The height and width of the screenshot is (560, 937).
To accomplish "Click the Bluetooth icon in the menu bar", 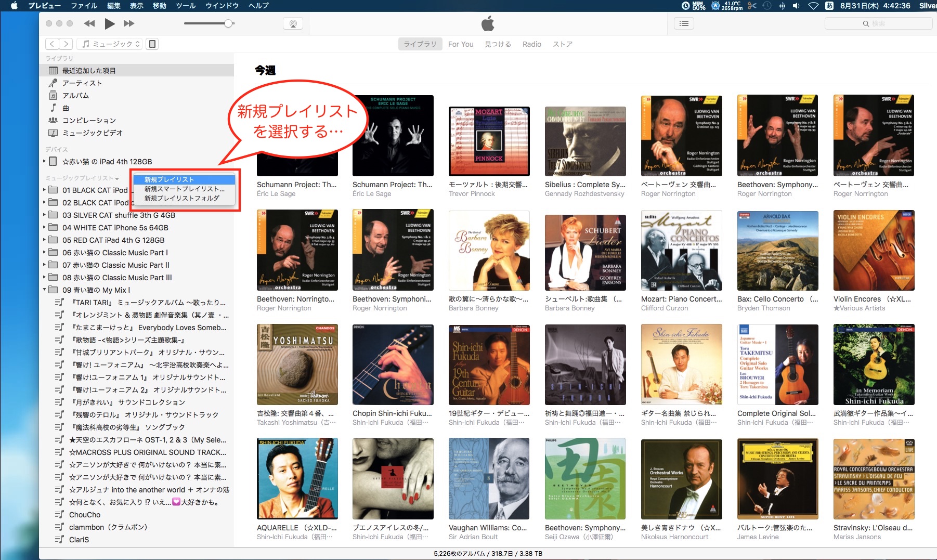I will pyautogui.click(x=782, y=6).
